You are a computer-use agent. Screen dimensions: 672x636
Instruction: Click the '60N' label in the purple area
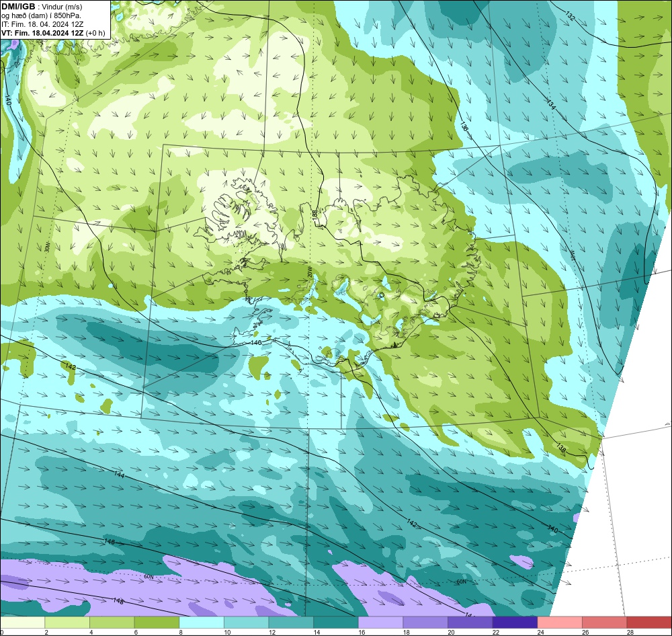(x=149, y=577)
